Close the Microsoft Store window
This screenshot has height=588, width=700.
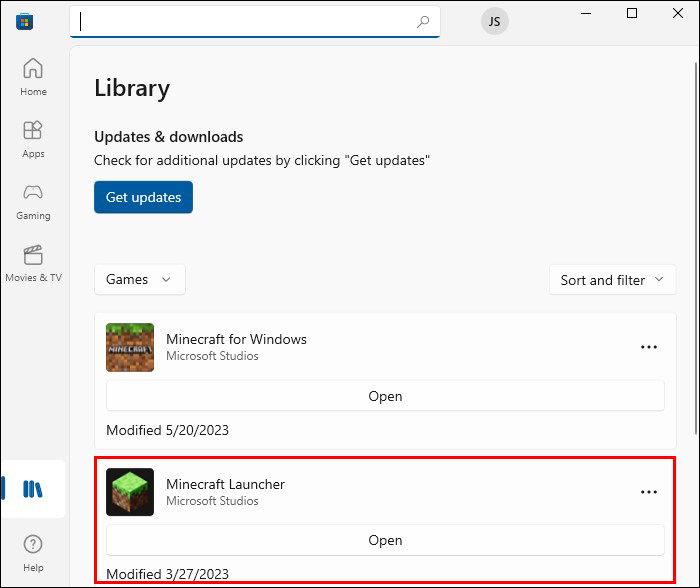678,13
